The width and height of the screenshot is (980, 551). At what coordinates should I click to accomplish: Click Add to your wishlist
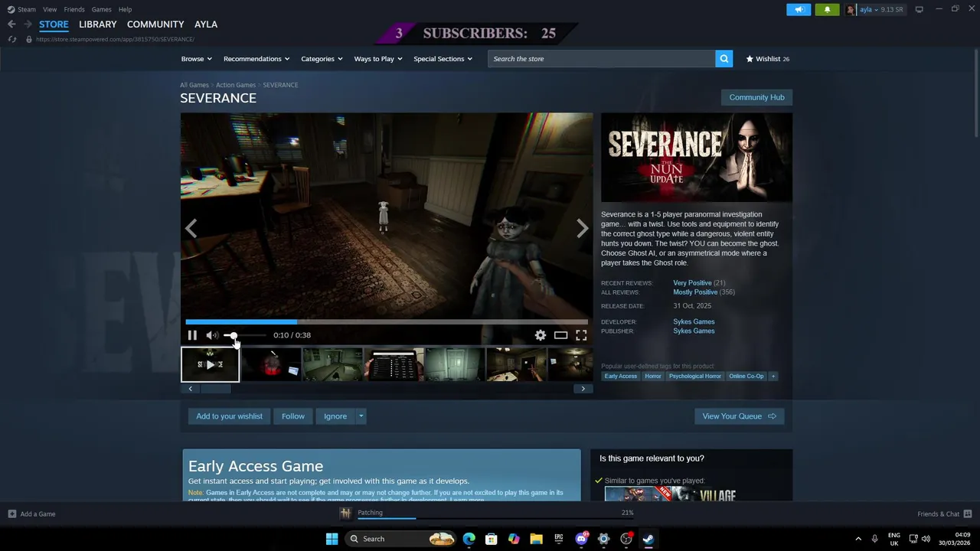pyautogui.click(x=229, y=416)
